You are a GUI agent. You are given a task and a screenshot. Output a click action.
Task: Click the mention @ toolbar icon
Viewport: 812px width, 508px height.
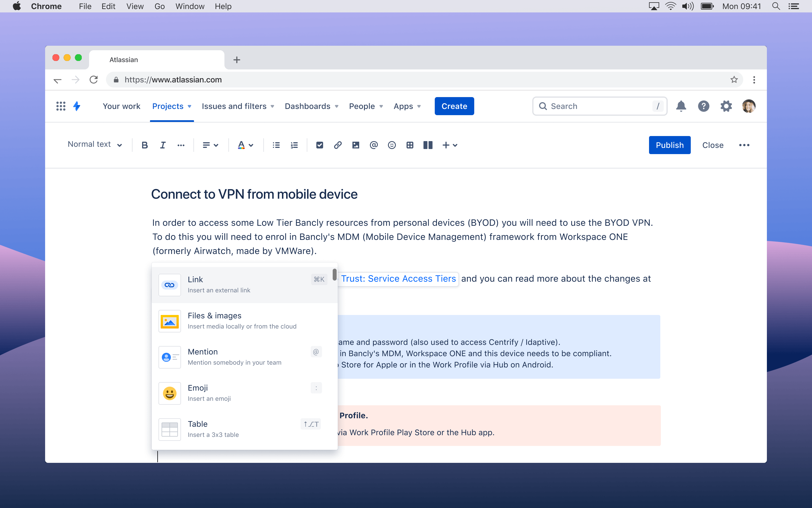pyautogui.click(x=374, y=145)
